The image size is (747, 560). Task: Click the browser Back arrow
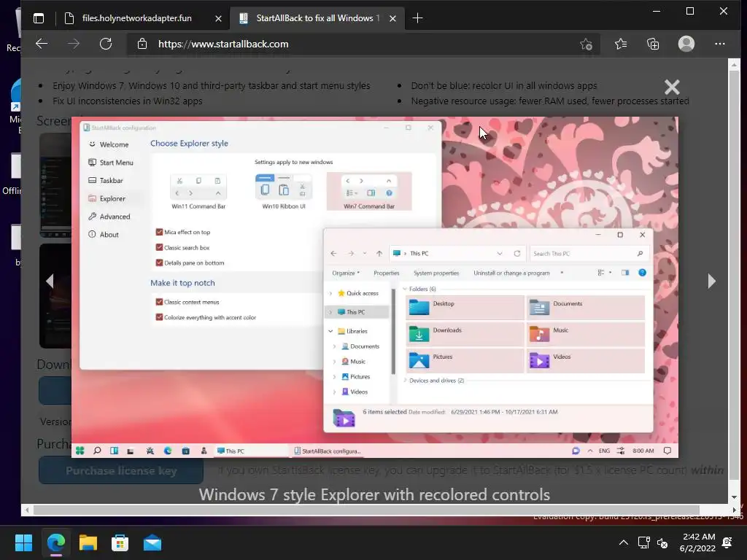click(x=42, y=44)
